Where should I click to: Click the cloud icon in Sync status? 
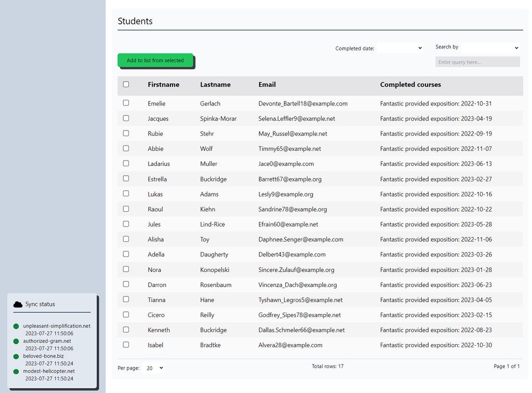(x=18, y=304)
